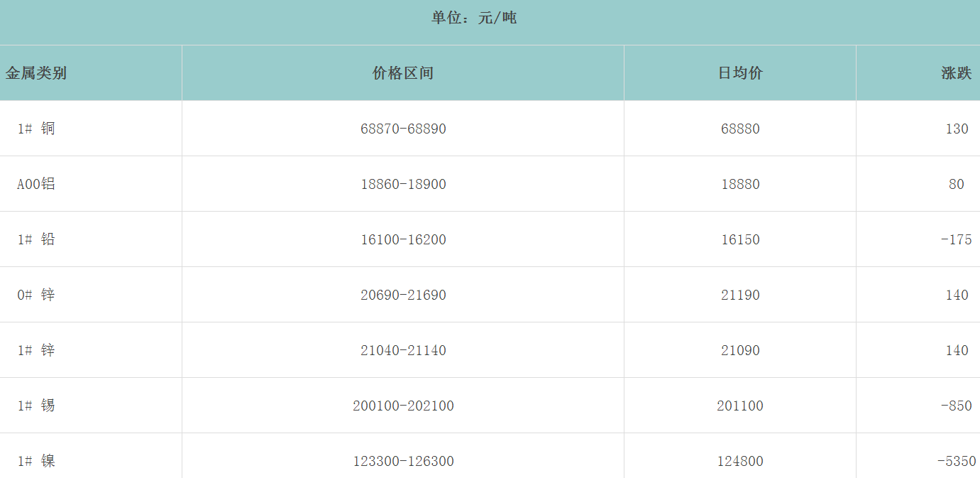The width and height of the screenshot is (980, 478).
Task: Click the A00铝 metal name cell
Action: pyautogui.click(x=36, y=184)
